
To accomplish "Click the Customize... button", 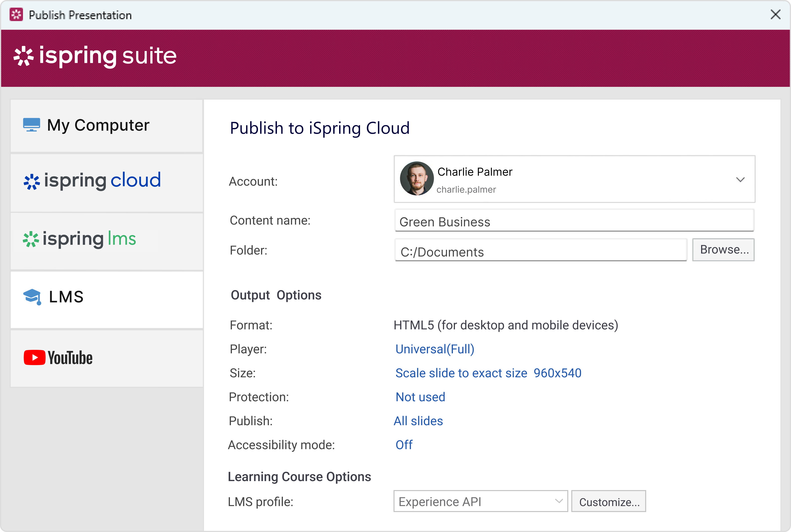I will point(609,501).
